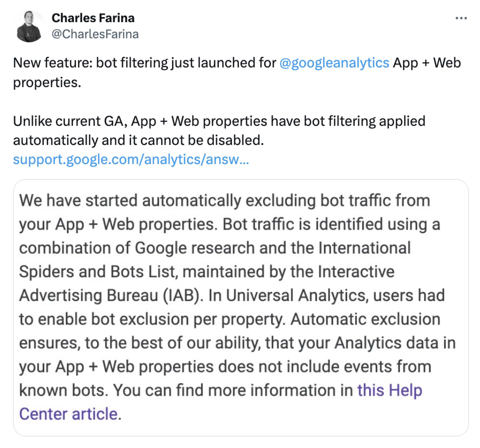
Task: Click the "Advertising Bureau (IAB)" text
Action: point(111,295)
